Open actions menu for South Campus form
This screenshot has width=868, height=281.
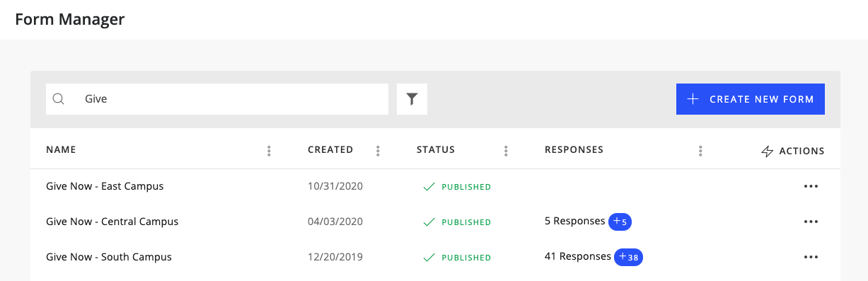click(811, 257)
